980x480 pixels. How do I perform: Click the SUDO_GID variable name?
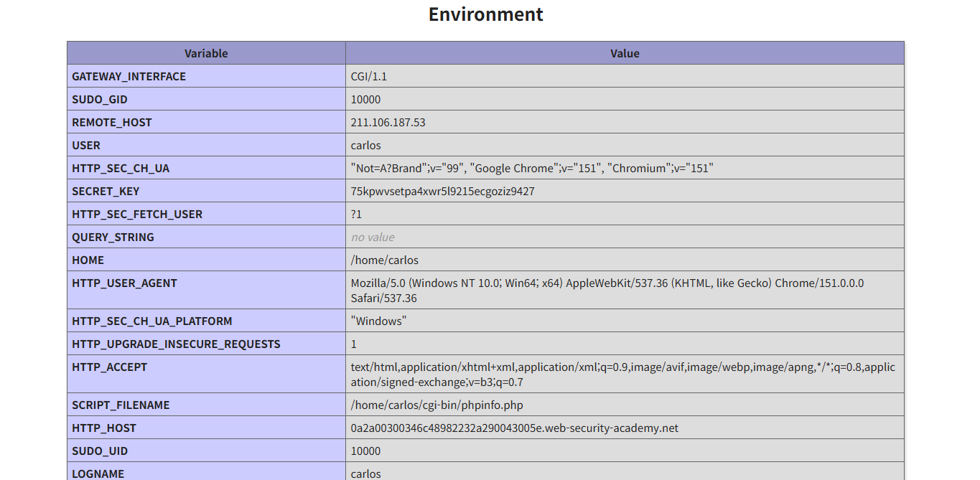[100, 99]
